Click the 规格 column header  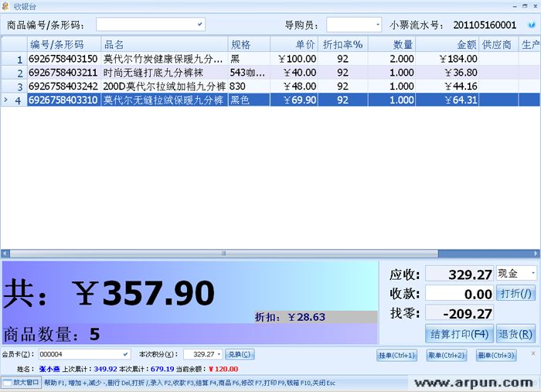pyautogui.click(x=249, y=44)
